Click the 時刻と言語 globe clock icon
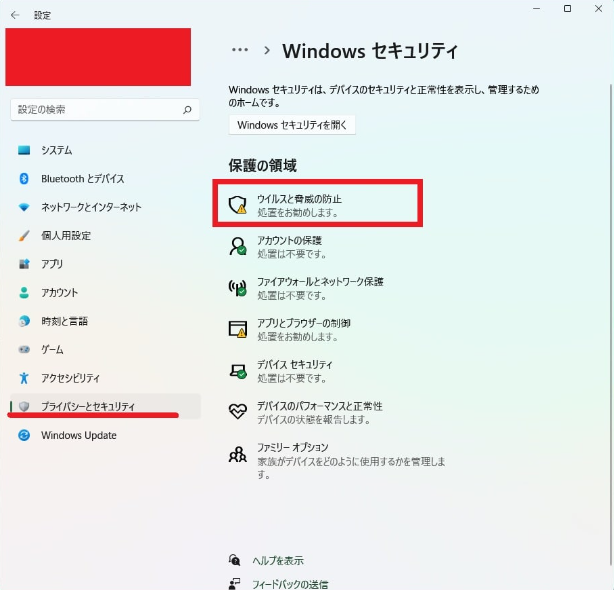The width and height of the screenshot is (614, 590). (x=24, y=321)
